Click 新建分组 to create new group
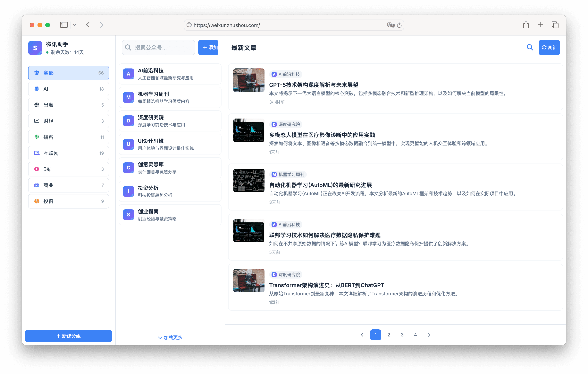This screenshot has width=588, height=374. click(68, 336)
